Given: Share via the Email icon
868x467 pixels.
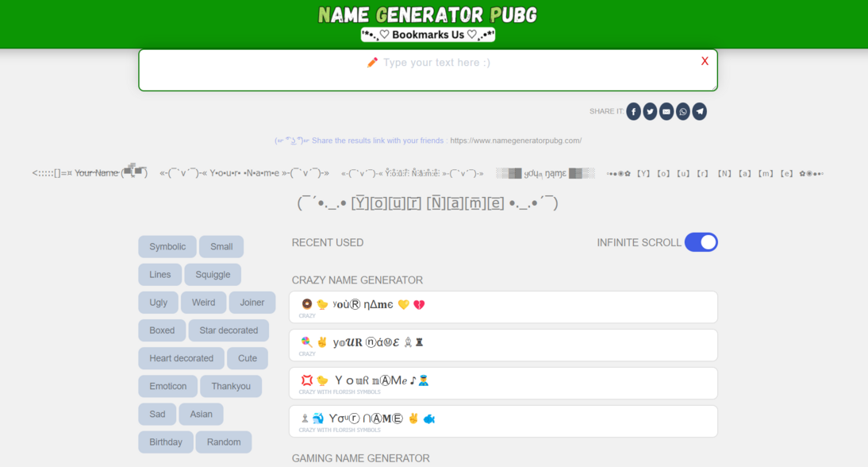Looking at the screenshot, I should 666,111.
